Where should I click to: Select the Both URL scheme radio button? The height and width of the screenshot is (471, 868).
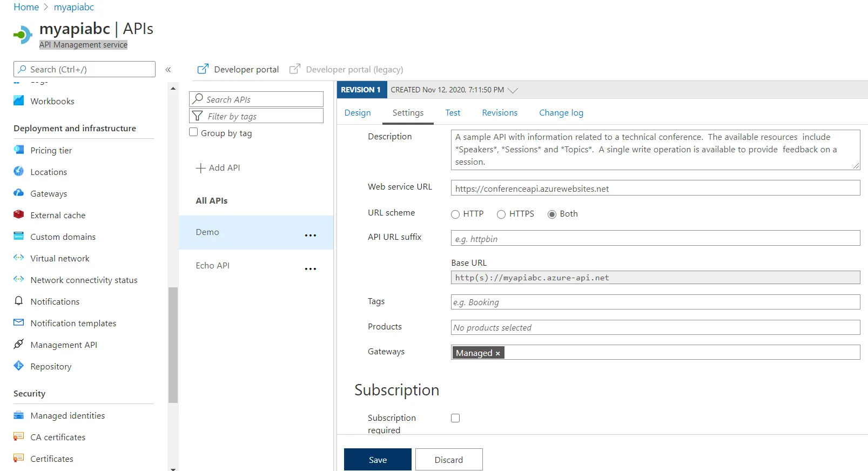(x=552, y=214)
